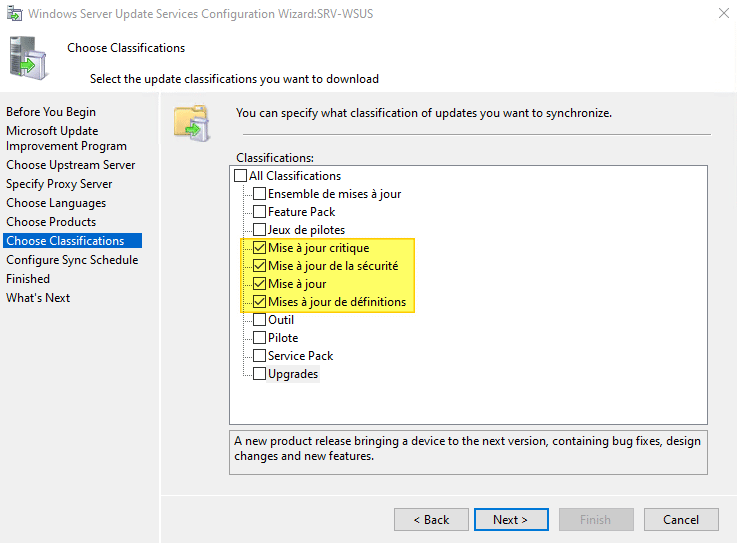The image size is (737, 543).
Task: Cancel the configuration wizard
Action: [681, 519]
